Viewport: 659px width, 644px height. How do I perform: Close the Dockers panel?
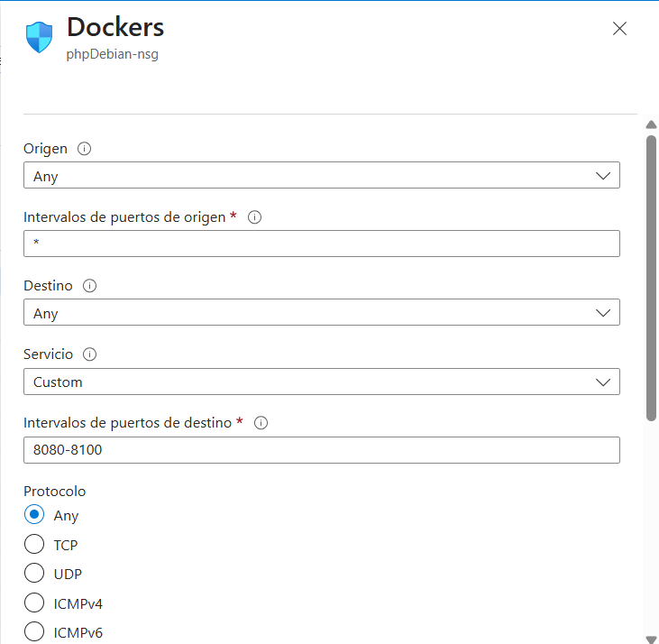click(x=619, y=29)
